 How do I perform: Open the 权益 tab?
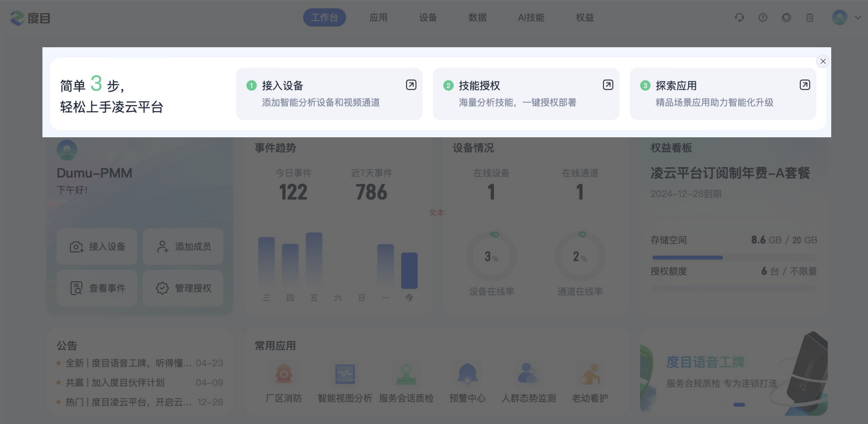(x=585, y=17)
